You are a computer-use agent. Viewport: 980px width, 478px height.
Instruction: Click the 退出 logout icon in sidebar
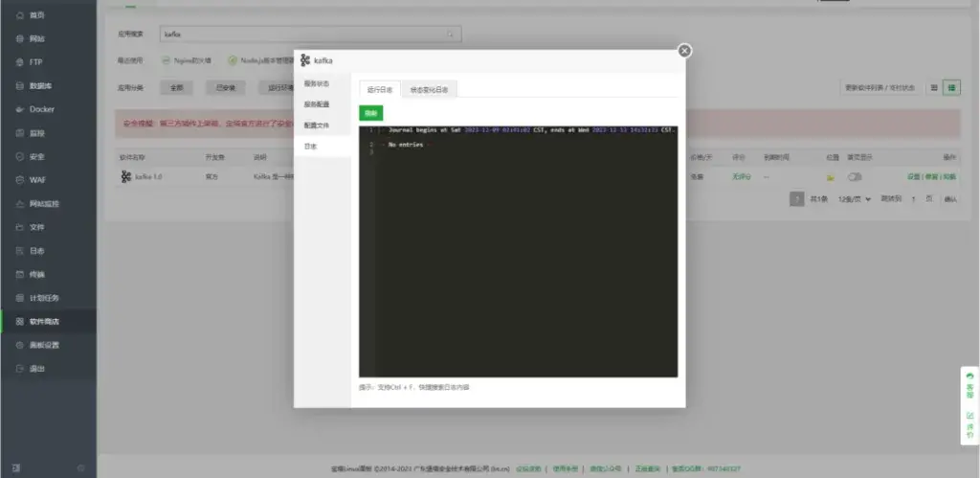[x=19, y=369]
